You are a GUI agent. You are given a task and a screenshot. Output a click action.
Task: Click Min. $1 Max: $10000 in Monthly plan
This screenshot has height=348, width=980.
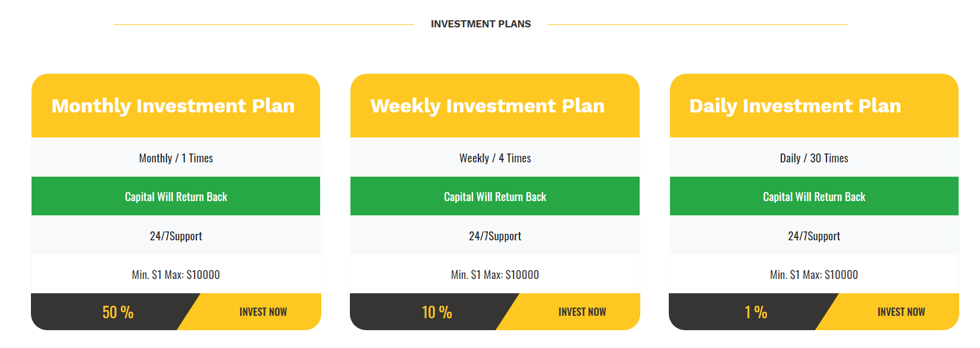click(x=176, y=274)
